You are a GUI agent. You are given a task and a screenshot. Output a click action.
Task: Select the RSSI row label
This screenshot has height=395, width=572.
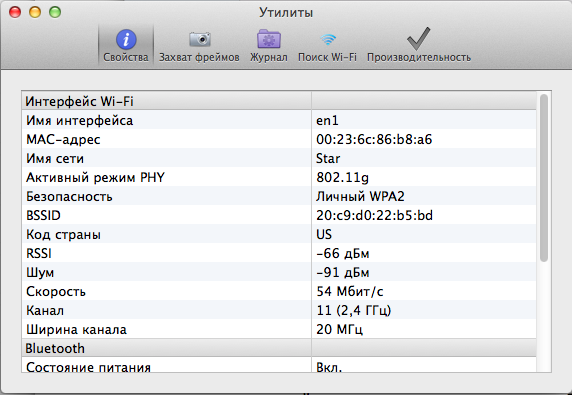[x=39, y=253]
